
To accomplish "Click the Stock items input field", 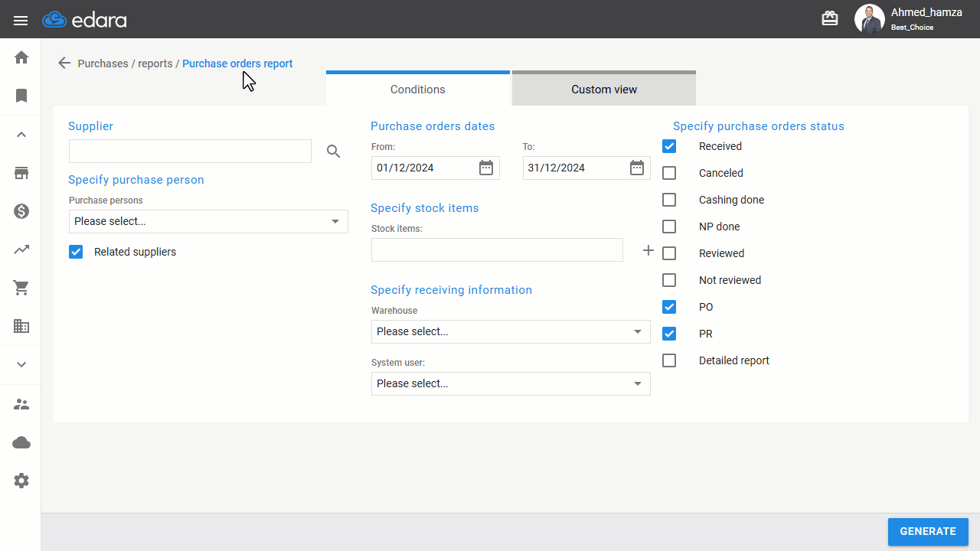I will click(x=497, y=249).
